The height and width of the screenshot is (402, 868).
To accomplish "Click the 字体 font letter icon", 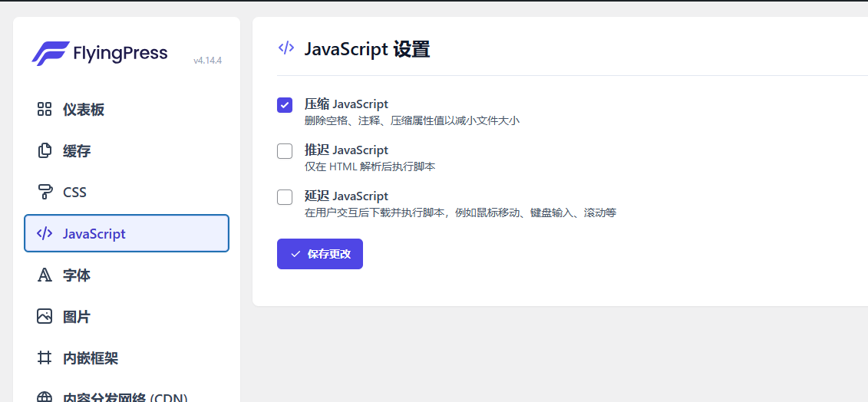I will pyautogui.click(x=45, y=275).
